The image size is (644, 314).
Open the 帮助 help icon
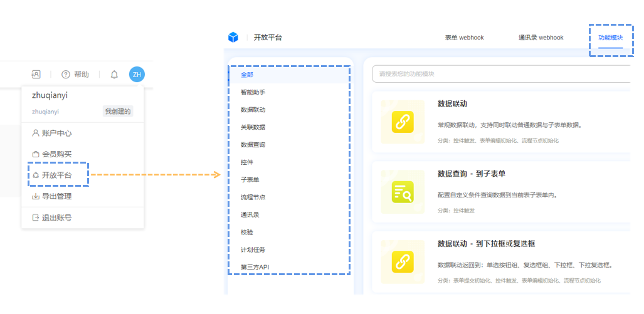[x=66, y=75]
